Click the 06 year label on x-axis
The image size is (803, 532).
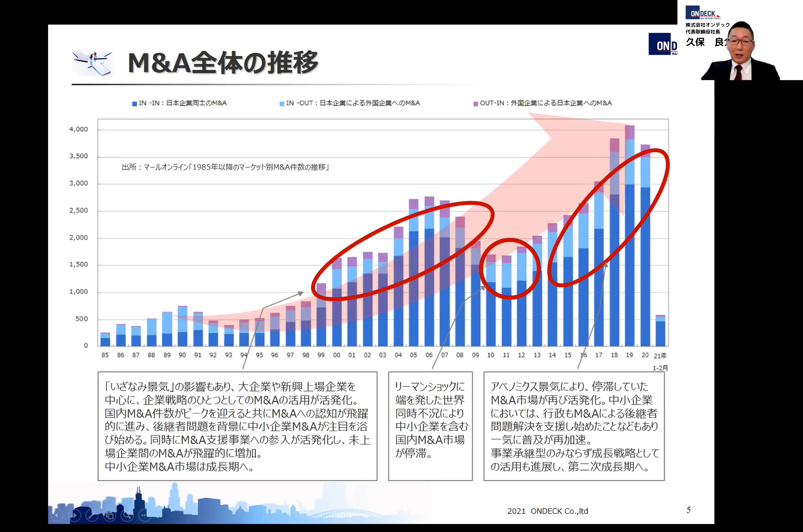(x=429, y=355)
